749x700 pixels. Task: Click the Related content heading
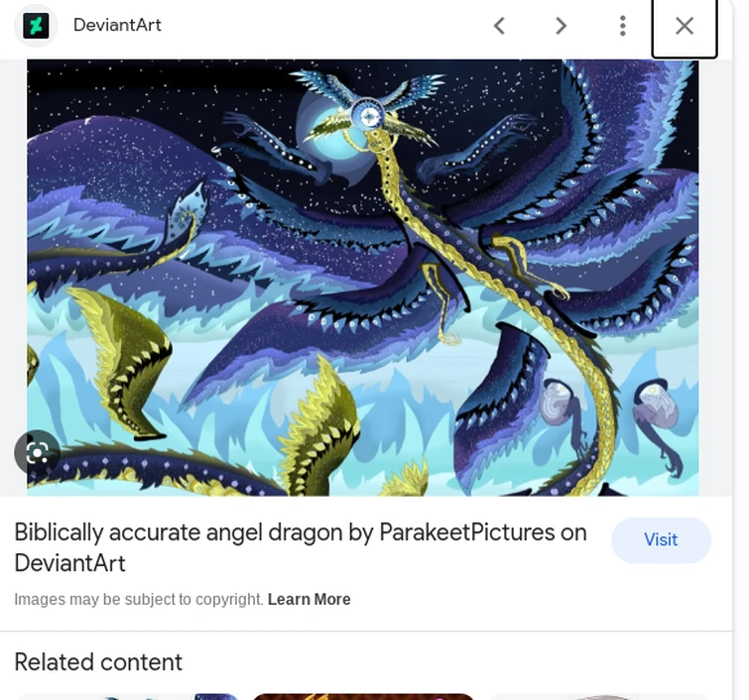pos(98,661)
